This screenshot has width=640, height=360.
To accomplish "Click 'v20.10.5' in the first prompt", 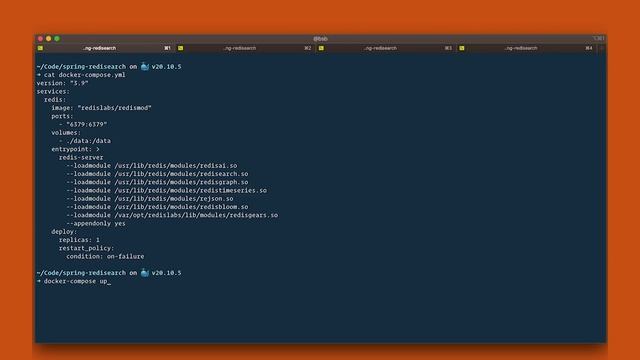I will pyautogui.click(x=167, y=66).
